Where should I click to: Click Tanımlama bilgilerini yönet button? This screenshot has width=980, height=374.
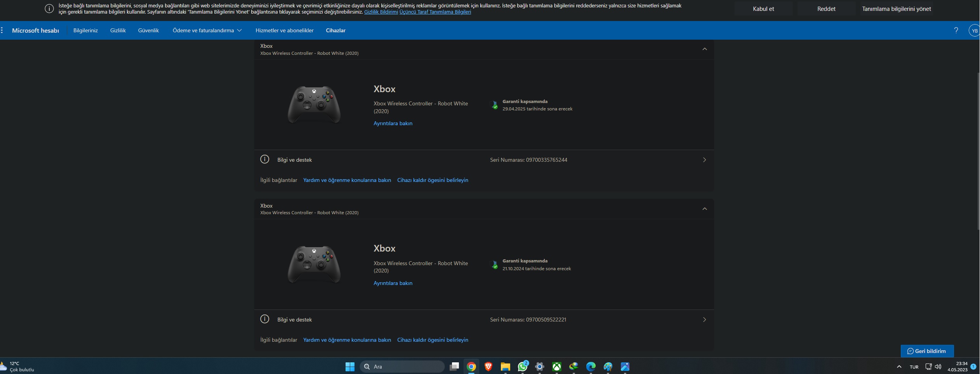coord(897,9)
